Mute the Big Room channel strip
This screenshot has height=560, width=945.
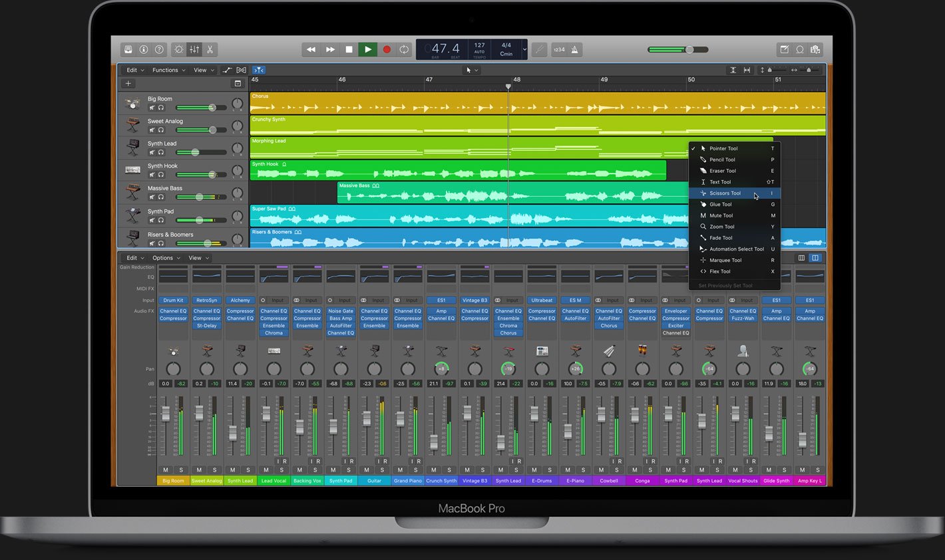(x=166, y=470)
